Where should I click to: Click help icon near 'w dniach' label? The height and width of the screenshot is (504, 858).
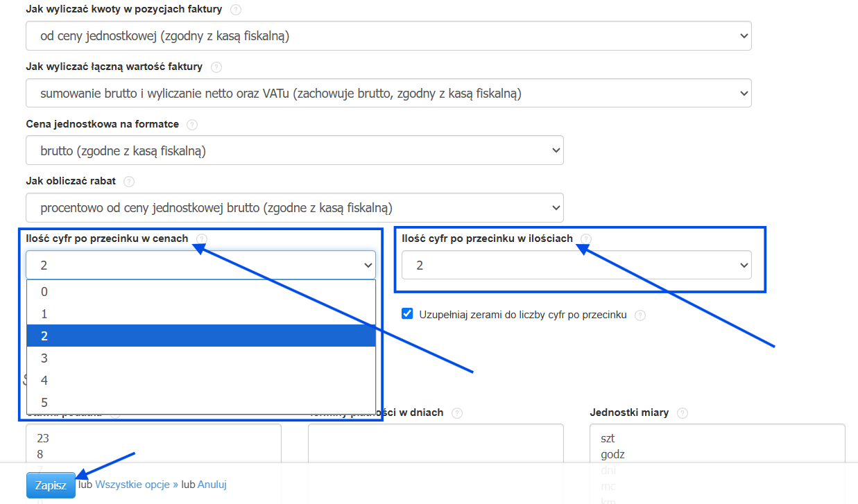click(x=457, y=413)
